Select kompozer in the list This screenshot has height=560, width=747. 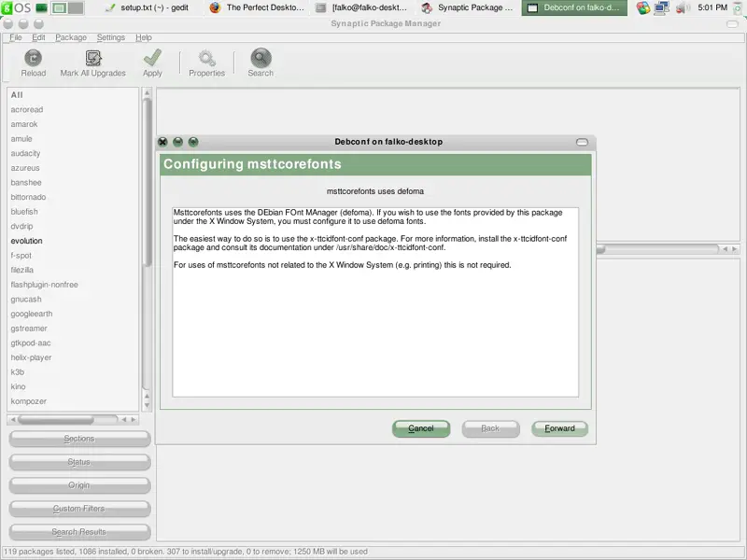(x=73, y=401)
